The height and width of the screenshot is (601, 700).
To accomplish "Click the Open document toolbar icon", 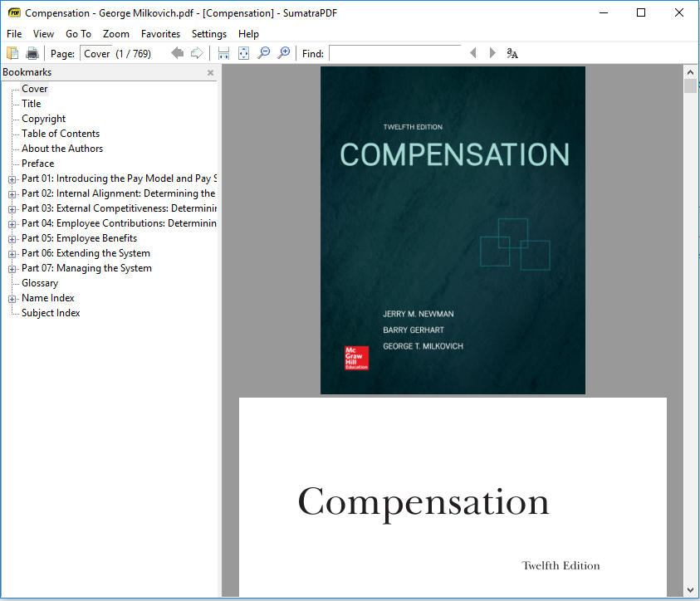I will pyautogui.click(x=12, y=53).
